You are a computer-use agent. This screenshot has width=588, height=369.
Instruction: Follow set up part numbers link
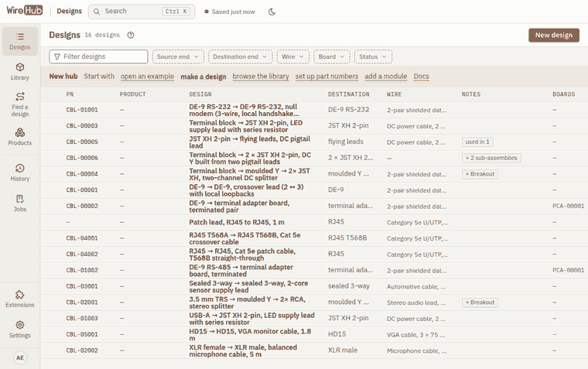(x=326, y=76)
